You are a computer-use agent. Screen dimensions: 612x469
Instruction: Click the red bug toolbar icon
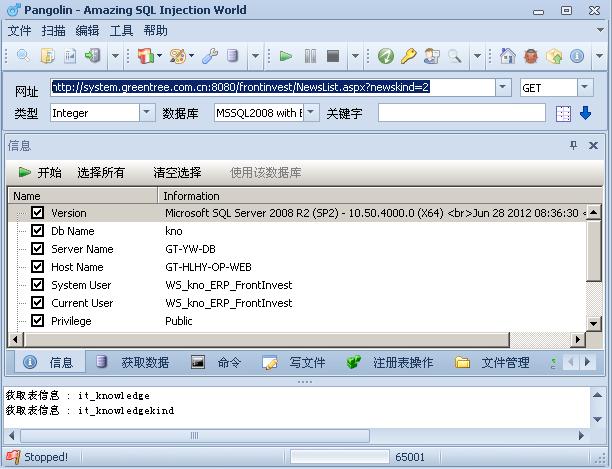[x=531, y=56]
